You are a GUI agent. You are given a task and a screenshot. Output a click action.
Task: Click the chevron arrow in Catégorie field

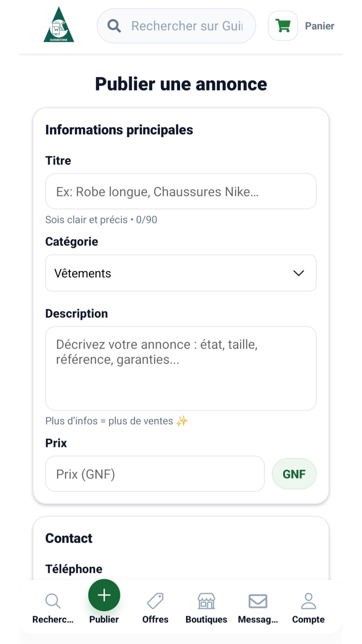point(299,273)
